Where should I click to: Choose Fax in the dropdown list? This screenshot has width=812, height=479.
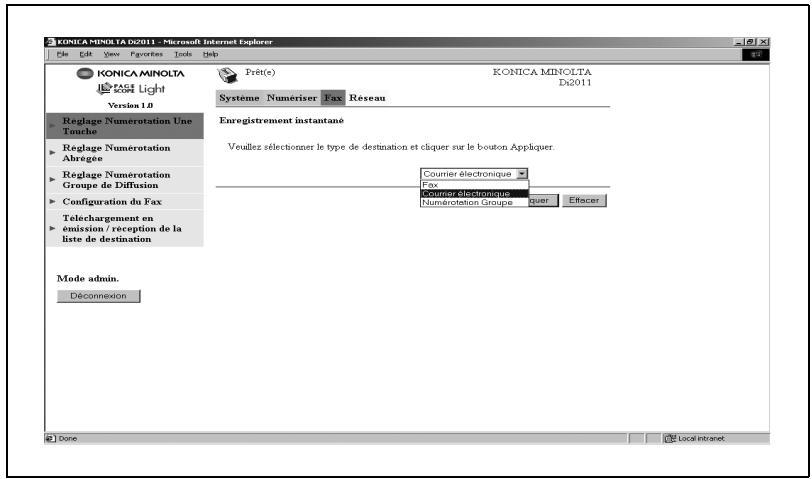click(x=474, y=185)
